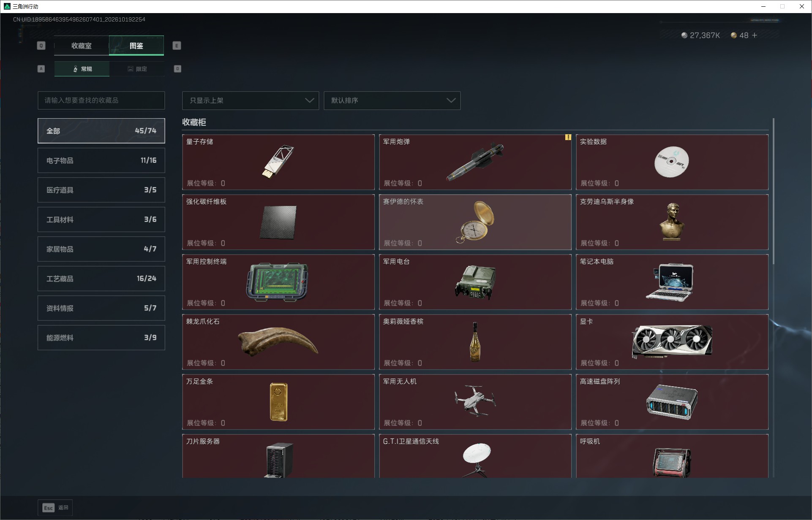Select the 呼吸机 ventilator image
The image size is (812, 520).
(672, 462)
